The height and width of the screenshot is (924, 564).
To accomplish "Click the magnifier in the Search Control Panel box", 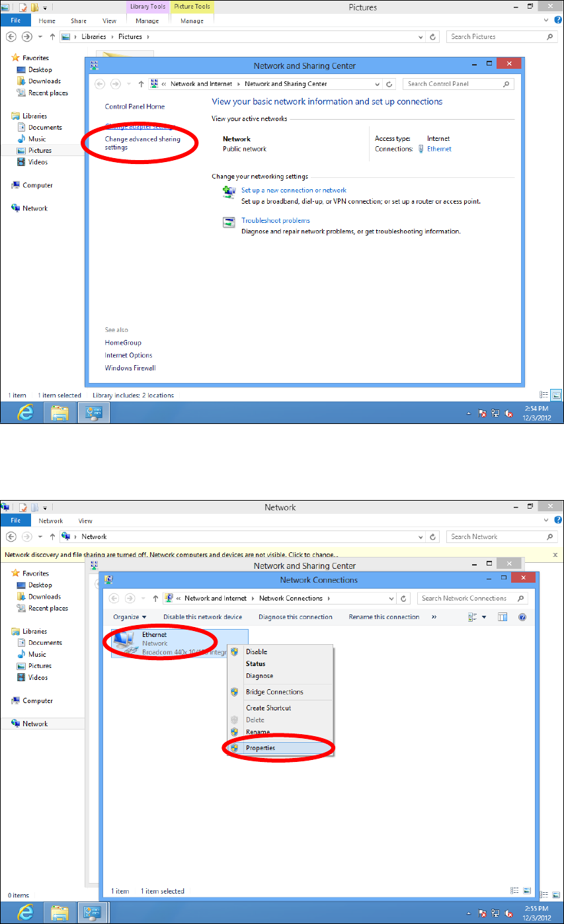I will pos(506,84).
